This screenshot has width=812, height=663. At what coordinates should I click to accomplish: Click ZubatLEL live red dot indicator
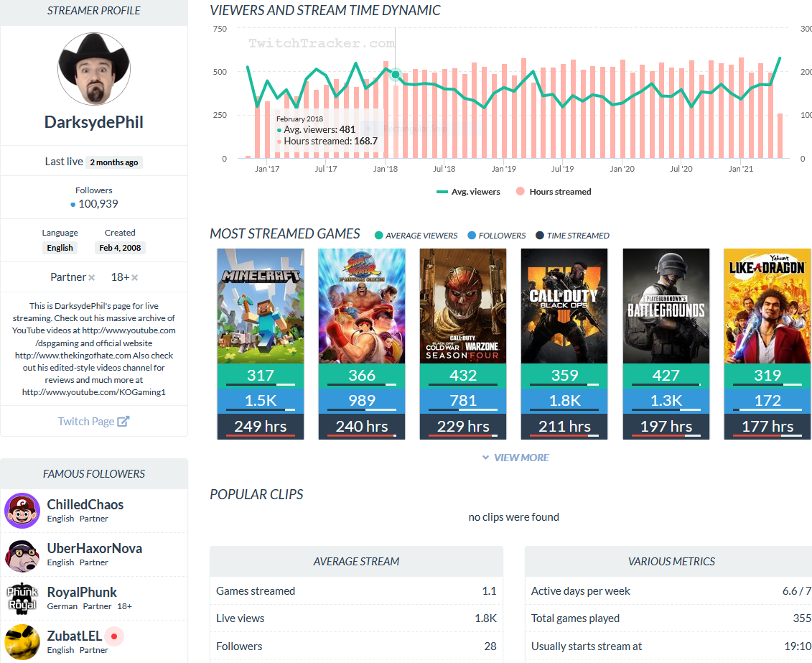click(x=114, y=636)
